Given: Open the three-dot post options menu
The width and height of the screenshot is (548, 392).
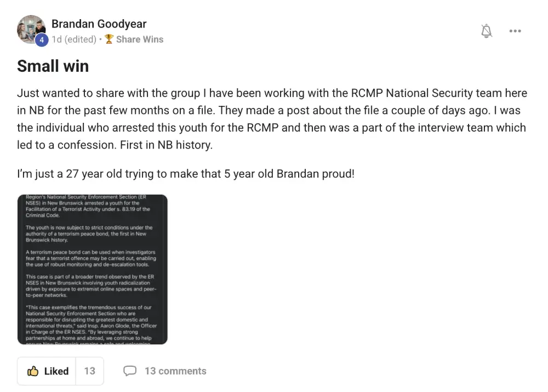Looking at the screenshot, I should click(x=515, y=31).
